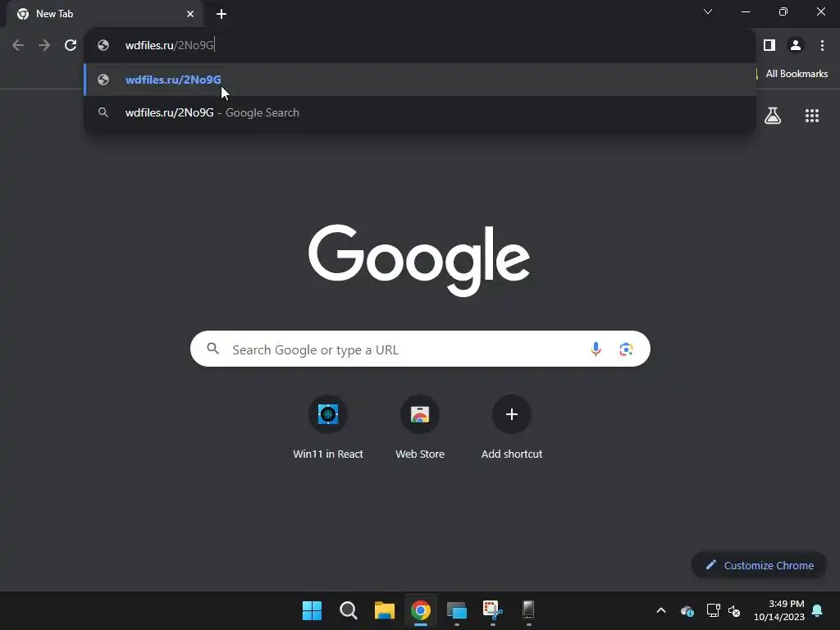Image resolution: width=840 pixels, height=630 pixels.
Task: Click the cloud sync tray icon
Action: (x=687, y=610)
